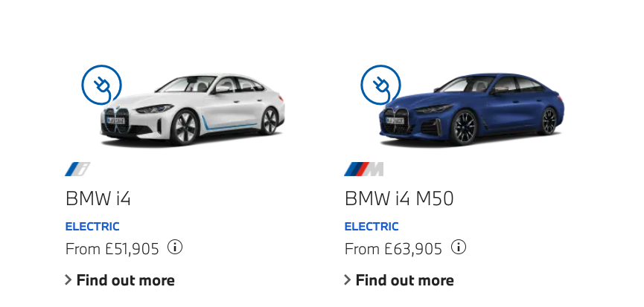Click the blue i4 M50's front kidney grille
Image resolution: width=644 pixels, height=307 pixels.
tap(395, 119)
